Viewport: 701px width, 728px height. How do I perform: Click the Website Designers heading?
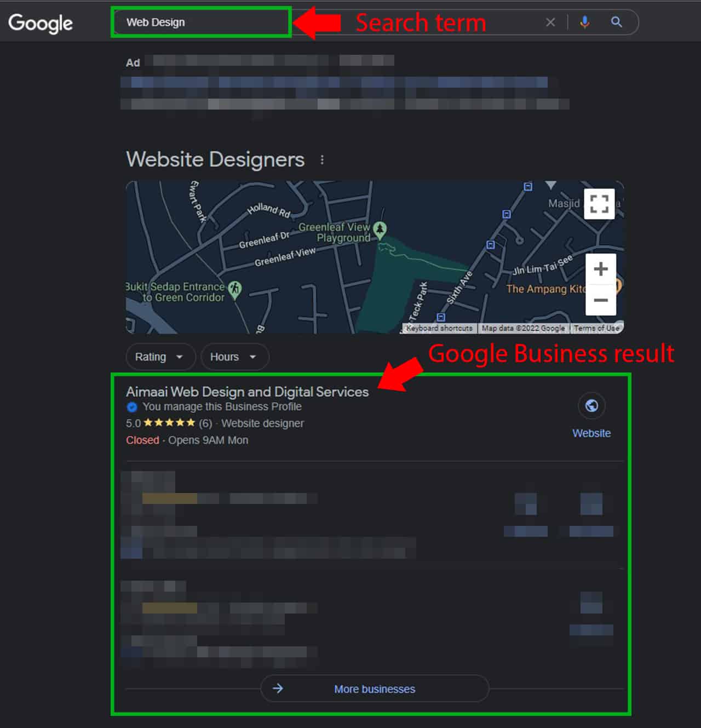[x=215, y=159]
